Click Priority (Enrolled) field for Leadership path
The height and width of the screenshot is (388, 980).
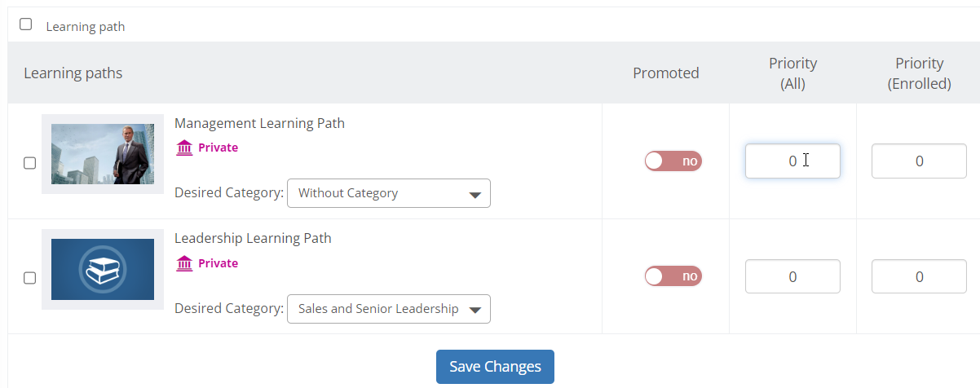pyautogui.click(x=919, y=276)
